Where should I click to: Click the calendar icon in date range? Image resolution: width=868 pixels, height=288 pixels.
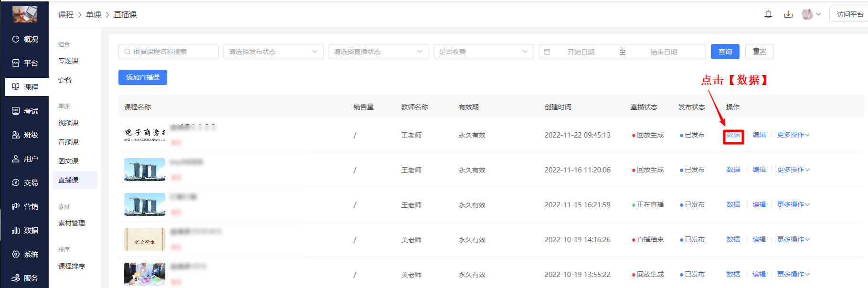547,52
